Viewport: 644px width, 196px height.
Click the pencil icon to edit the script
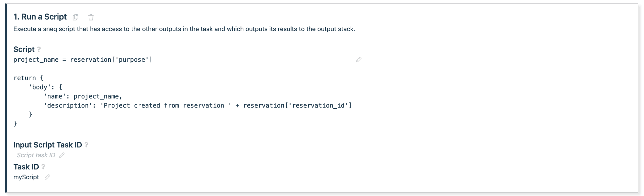358,60
